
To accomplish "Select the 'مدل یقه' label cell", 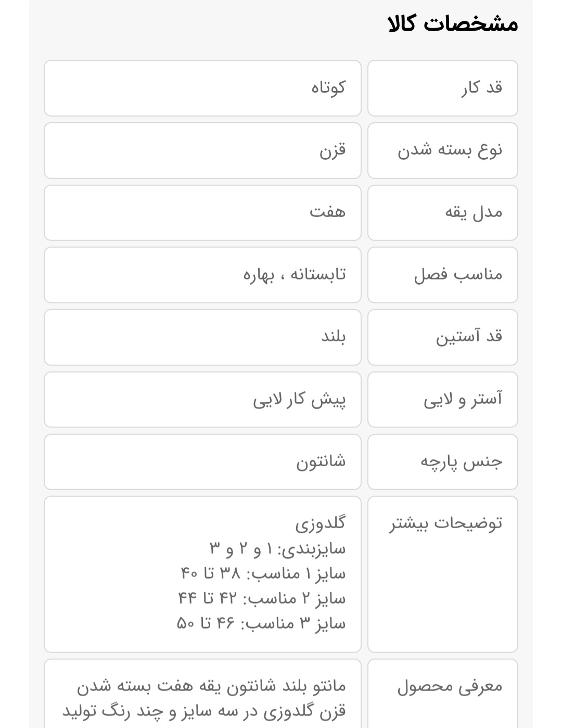I will pos(442,212).
